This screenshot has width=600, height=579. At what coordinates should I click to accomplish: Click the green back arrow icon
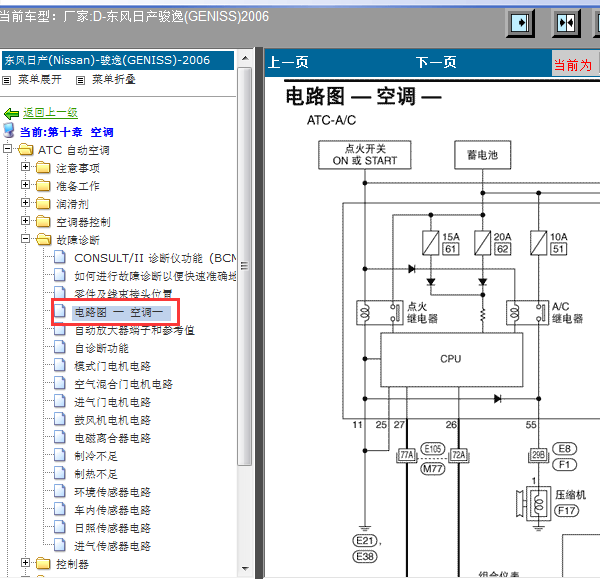pyautogui.click(x=11, y=113)
